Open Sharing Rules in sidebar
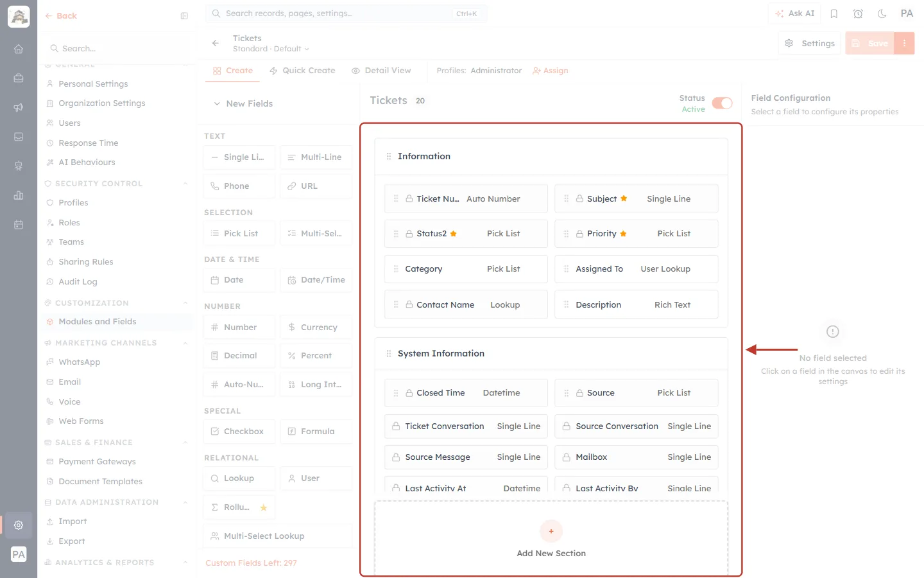 (x=86, y=262)
